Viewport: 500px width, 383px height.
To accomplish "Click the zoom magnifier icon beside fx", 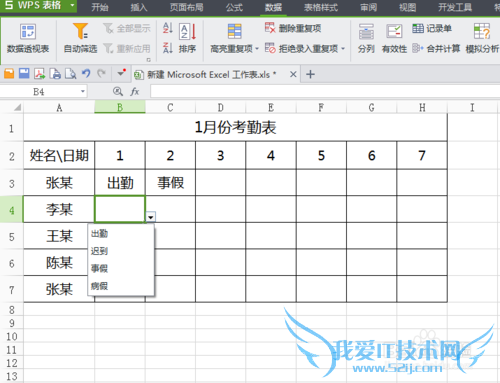I will tap(118, 91).
